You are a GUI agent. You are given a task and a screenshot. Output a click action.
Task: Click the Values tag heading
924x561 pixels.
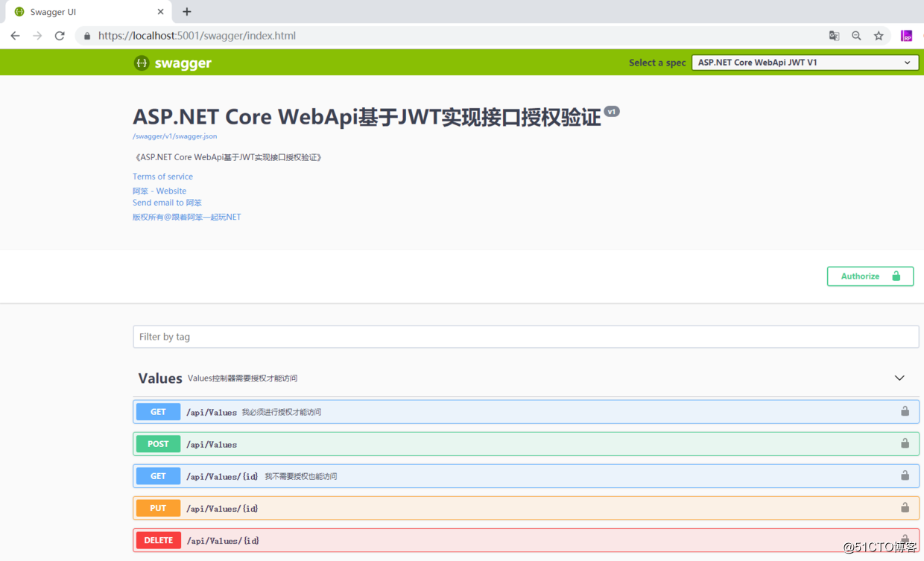coord(160,378)
